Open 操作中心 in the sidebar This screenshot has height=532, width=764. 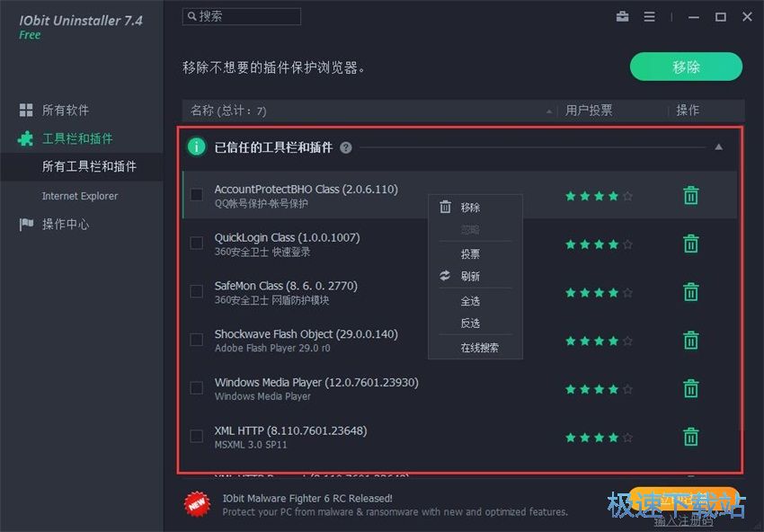point(66,224)
